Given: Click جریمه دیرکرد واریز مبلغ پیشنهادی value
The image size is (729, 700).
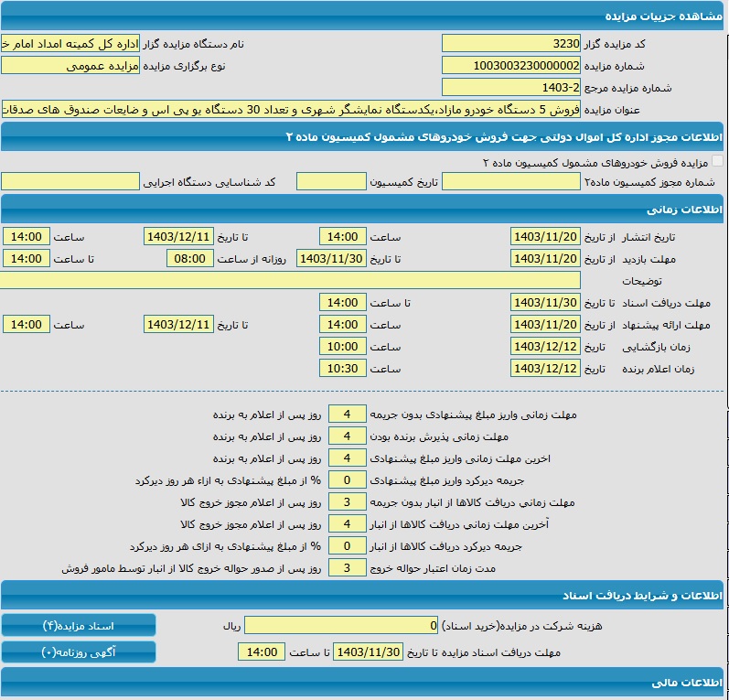Looking at the screenshot, I should [348, 479].
